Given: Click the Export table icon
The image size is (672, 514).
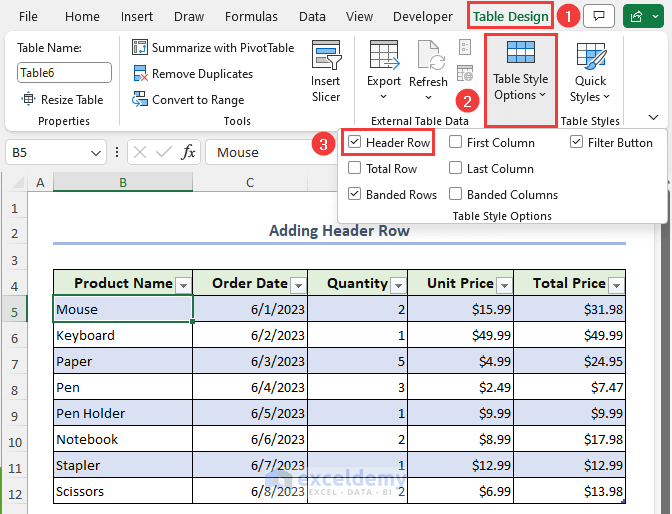Looking at the screenshot, I should (384, 55).
